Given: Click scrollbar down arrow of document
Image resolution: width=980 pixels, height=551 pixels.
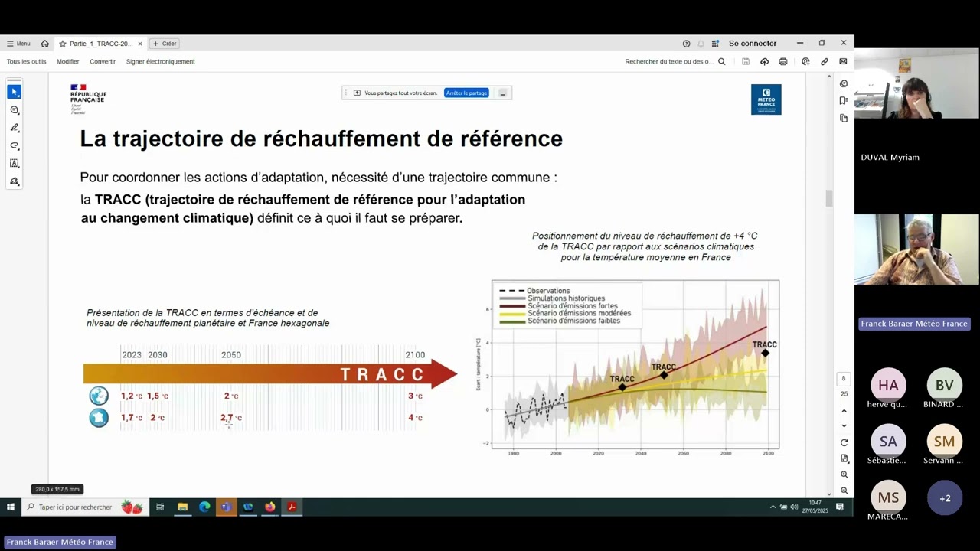Looking at the screenshot, I should (828, 494).
